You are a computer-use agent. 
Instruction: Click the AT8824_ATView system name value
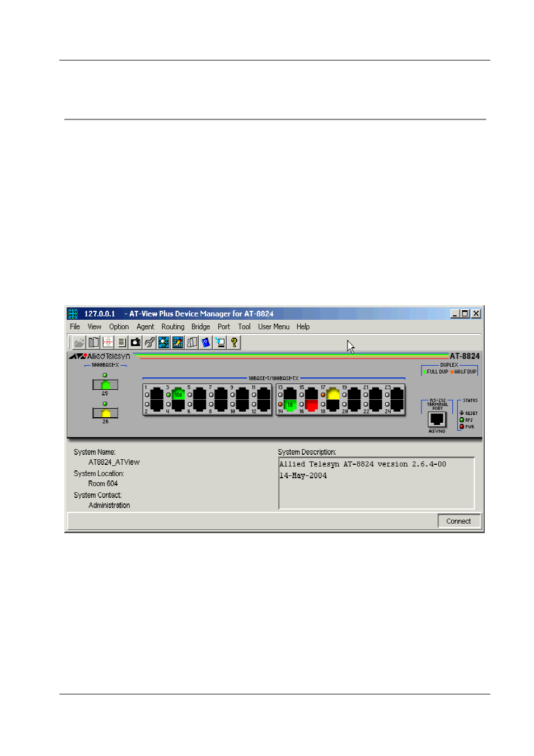pos(114,463)
